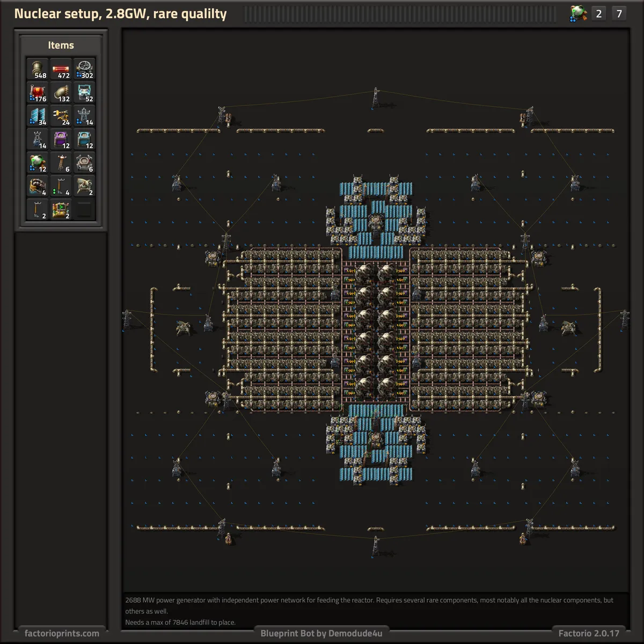
Task: Select the nuclear reactor item in Items panel
Action: [x=38, y=163]
